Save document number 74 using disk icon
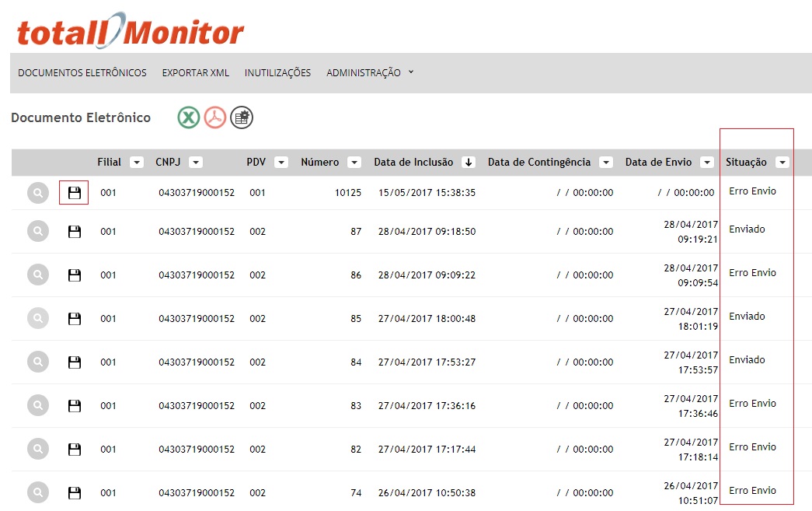Image resolution: width=812 pixels, height=511 pixels. (x=74, y=493)
